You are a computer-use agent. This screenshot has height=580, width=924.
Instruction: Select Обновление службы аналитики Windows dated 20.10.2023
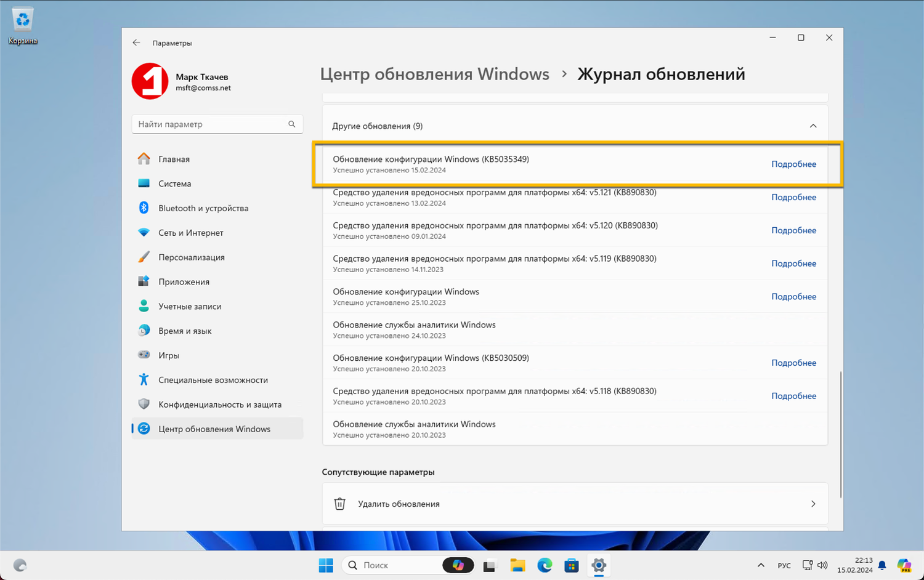(x=414, y=425)
